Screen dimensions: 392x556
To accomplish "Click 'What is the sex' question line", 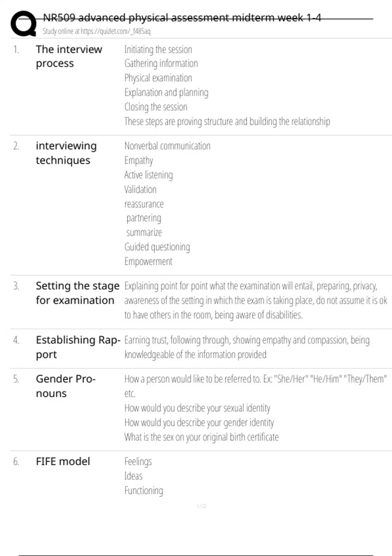I will click(201, 437).
